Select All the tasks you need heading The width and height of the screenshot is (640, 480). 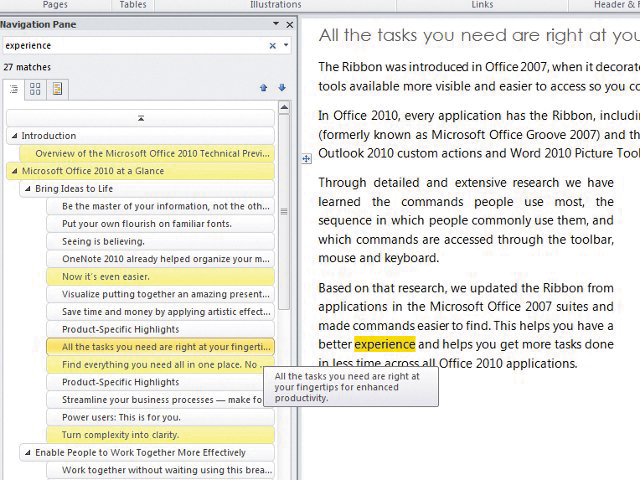[160, 347]
